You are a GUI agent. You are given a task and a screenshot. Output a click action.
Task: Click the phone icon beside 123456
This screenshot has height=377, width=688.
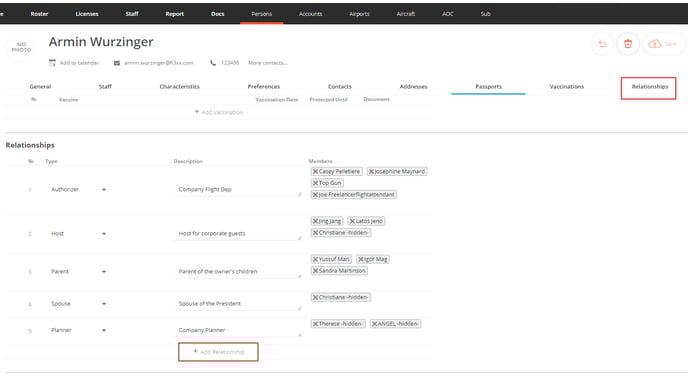pyautogui.click(x=213, y=63)
